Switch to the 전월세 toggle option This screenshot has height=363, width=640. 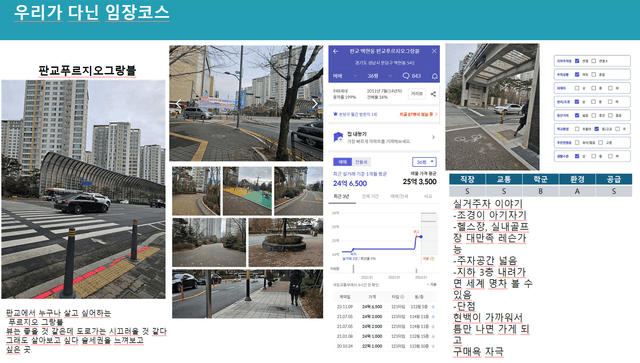(x=361, y=162)
